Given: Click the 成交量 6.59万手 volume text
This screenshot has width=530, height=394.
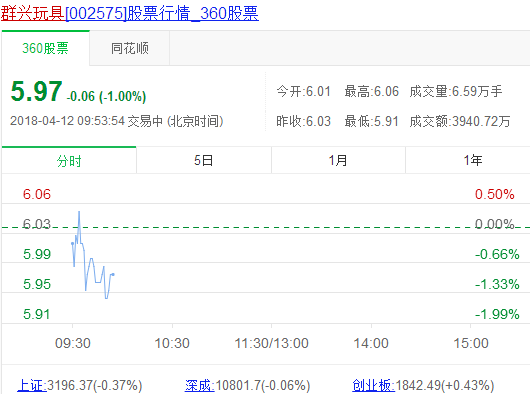Looking at the screenshot, I should (x=456, y=92).
